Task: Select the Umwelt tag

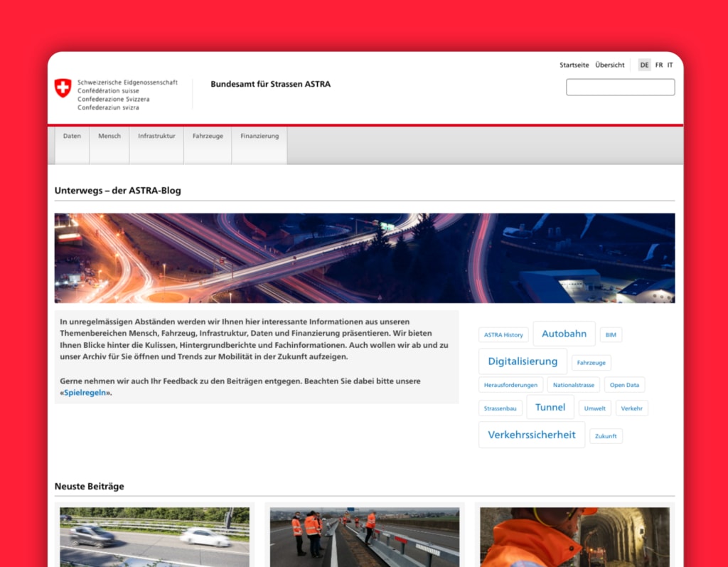Action: pyautogui.click(x=595, y=408)
